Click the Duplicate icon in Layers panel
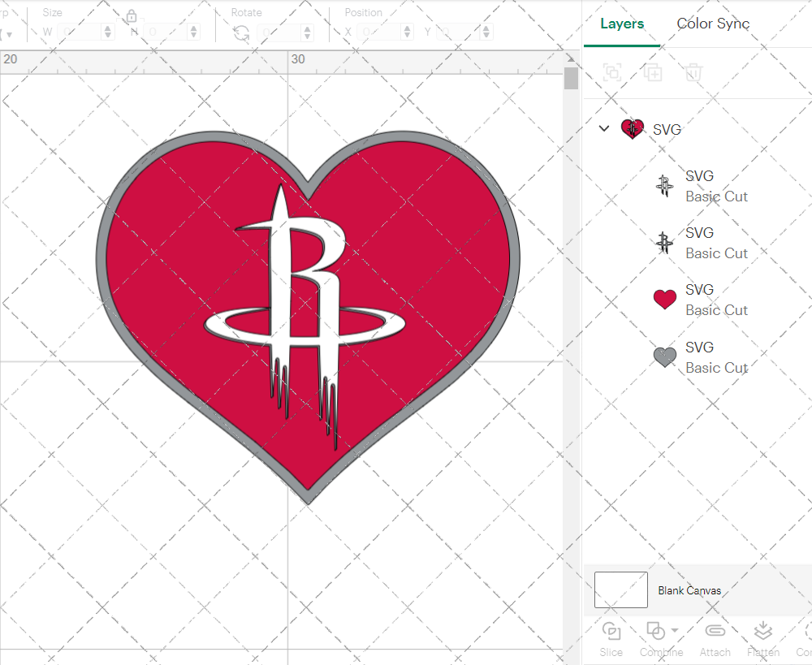This screenshot has width=812, height=665. 653,72
